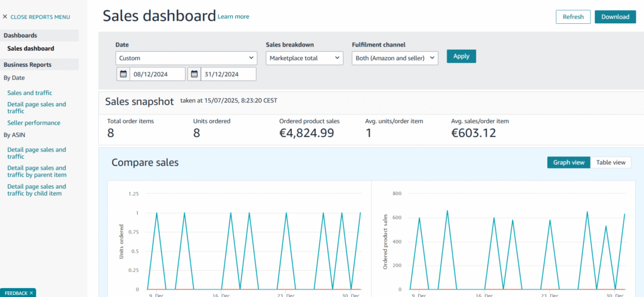Click the end date field 31/12/2024
Screen dimensions: 644x297
(228, 74)
